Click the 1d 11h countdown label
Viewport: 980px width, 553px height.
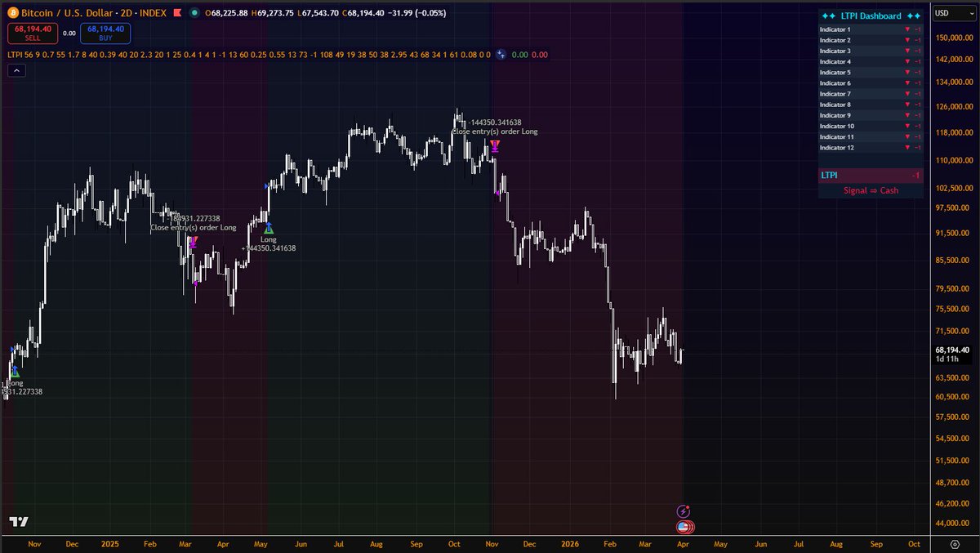coord(946,359)
